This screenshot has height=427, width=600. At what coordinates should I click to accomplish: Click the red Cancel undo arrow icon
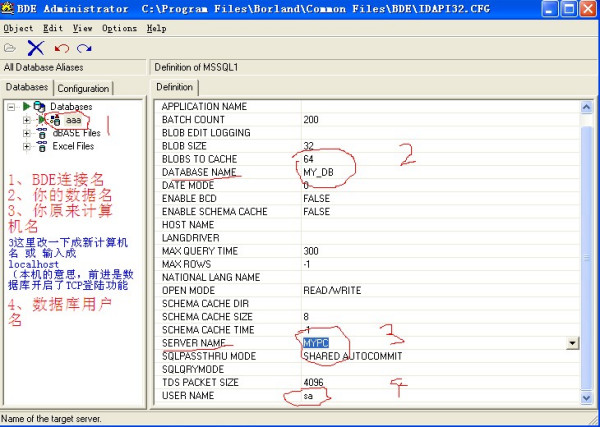pos(61,48)
